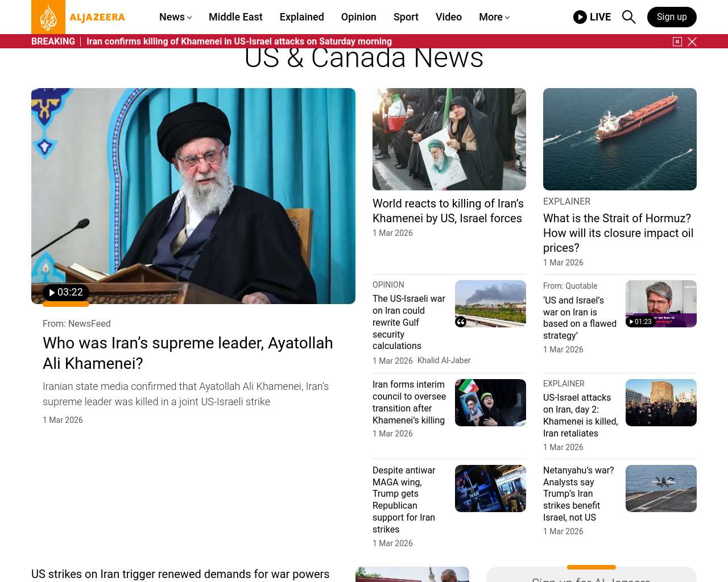
Task: Click the crowd at monument thumbnail
Action: coord(661,402)
